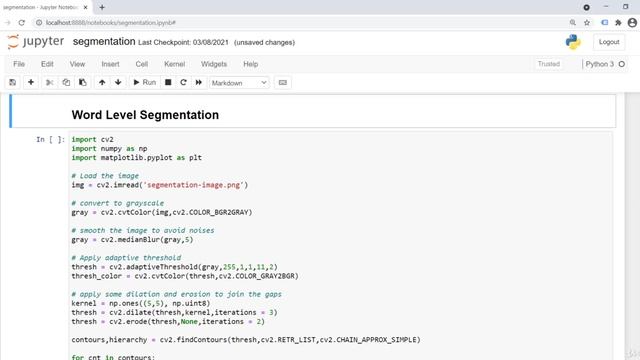Open the Widgets menu
This screenshot has width=640, height=360.
click(213, 64)
